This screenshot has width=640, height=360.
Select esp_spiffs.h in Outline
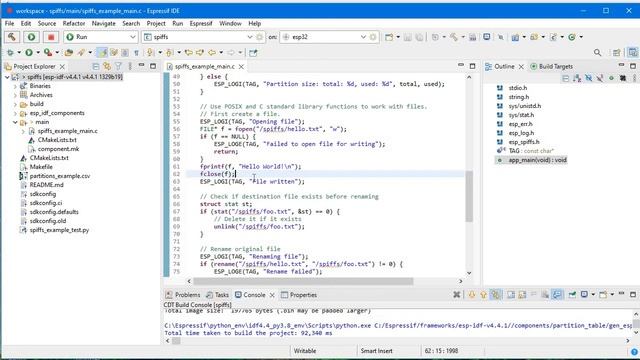coord(524,142)
